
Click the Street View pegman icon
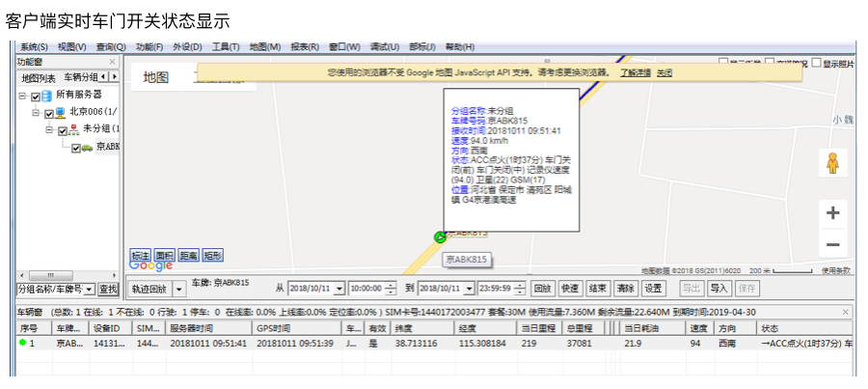(832, 164)
